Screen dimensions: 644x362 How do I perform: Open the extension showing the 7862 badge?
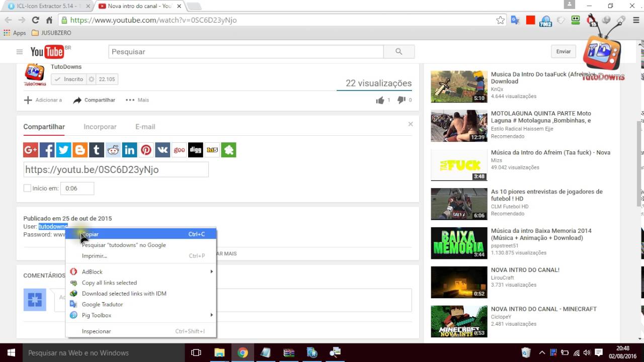545,21
